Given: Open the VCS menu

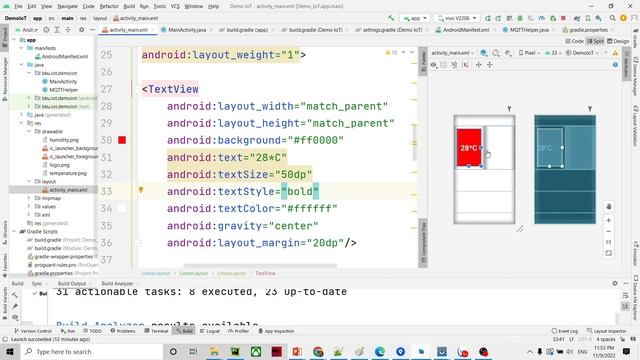Looking at the screenshot, I should 175,6.
